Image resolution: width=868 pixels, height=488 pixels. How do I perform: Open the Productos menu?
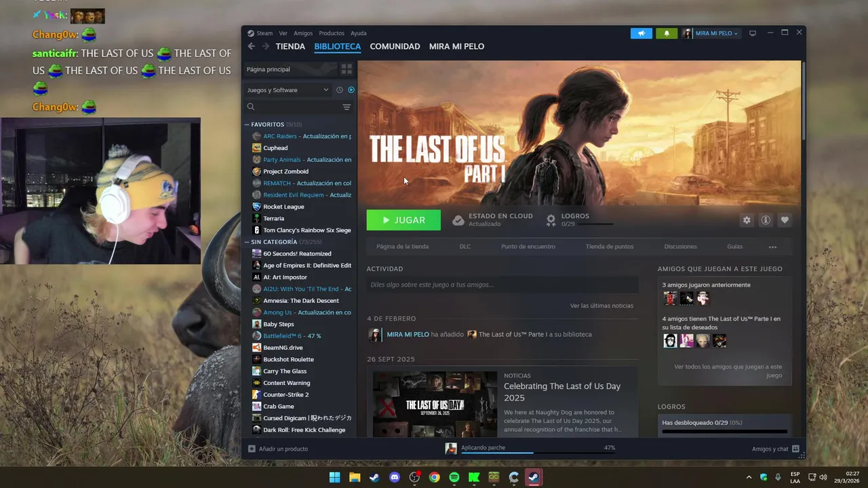point(332,33)
